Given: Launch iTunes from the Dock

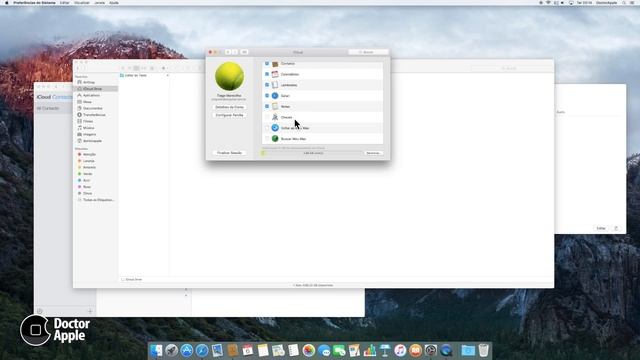Looking at the screenshot, I should click(x=400, y=350).
